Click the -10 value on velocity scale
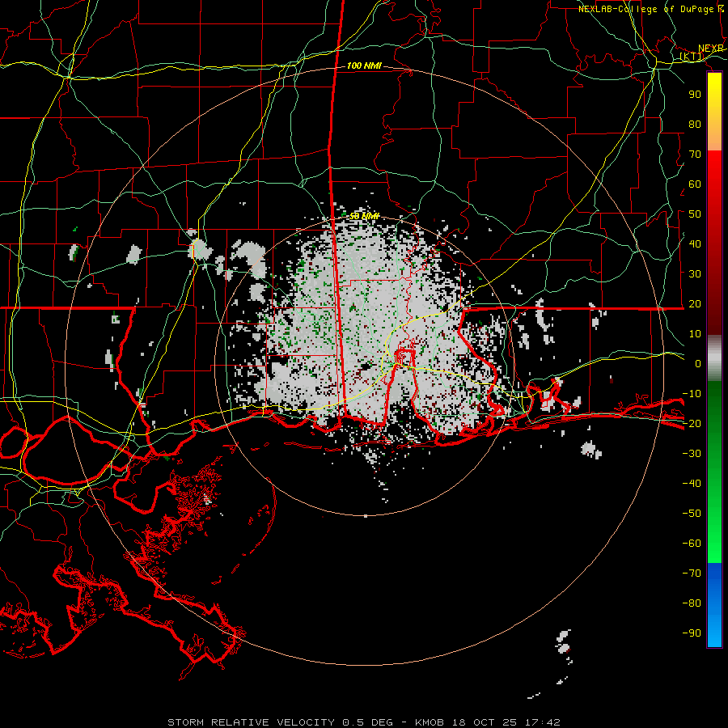This screenshot has height=728, width=728. [x=692, y=394]
